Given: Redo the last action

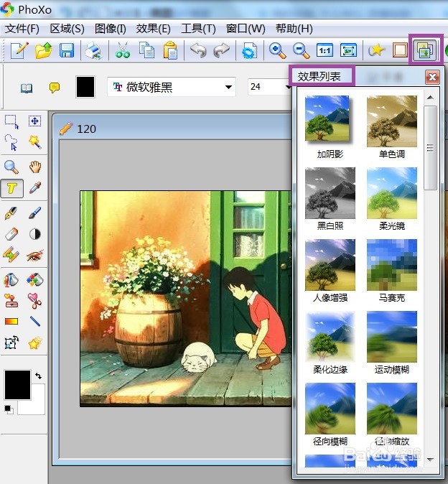Looking at the screenshot, I should point(222,50).
